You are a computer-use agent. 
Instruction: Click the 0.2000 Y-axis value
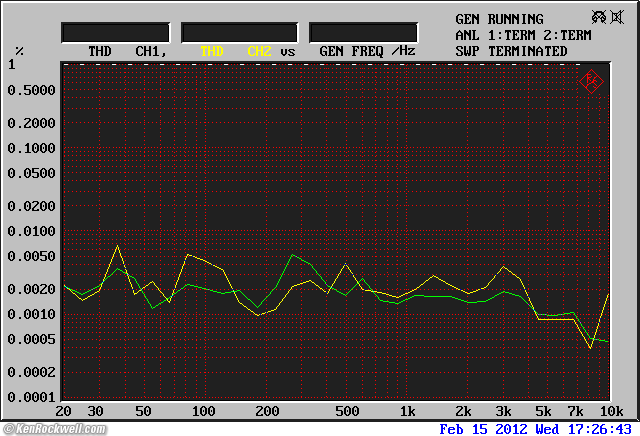[x=31, y=123]
